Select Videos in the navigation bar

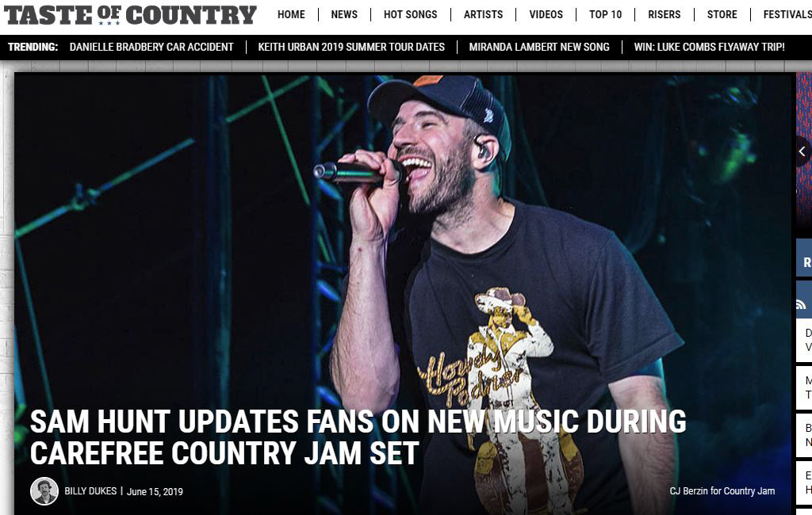[x=546, y=14]
